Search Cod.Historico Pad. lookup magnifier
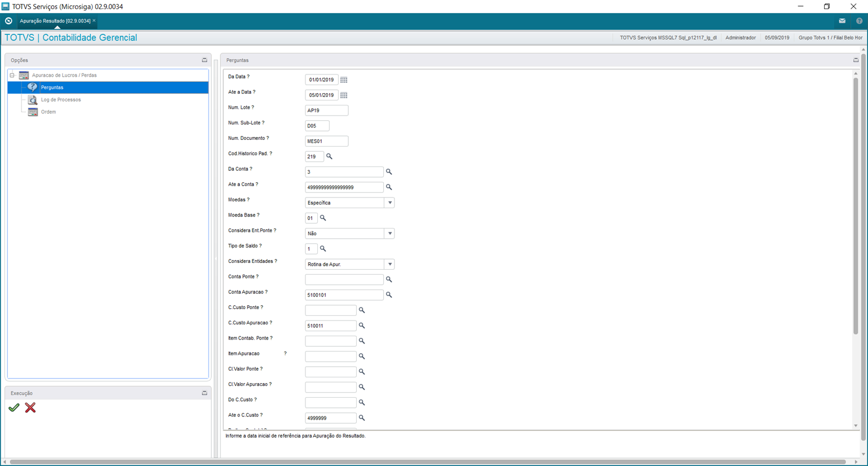Viewport: 868px width, 466px height. [x=329, y=156]
